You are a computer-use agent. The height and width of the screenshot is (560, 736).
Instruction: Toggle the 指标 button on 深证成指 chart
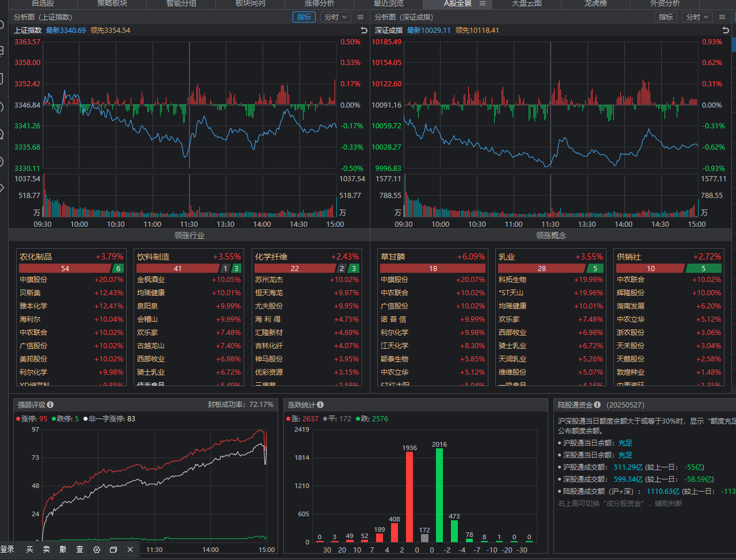point(666,17)
